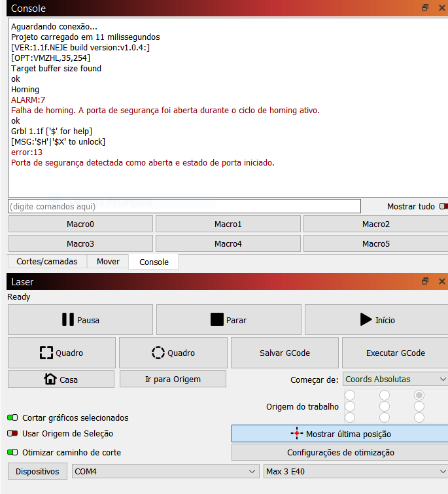
Task: Click the square Quadro frame button
Action: pyautogui.click(x=61, y=353)
